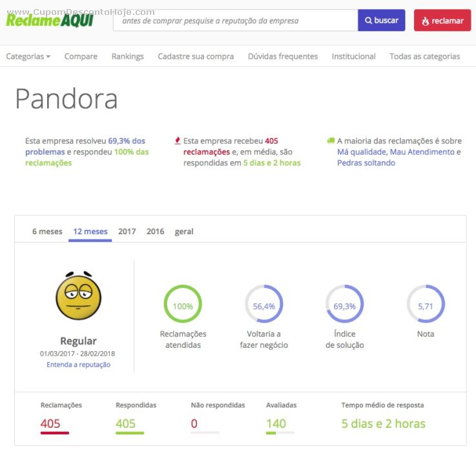Open Todas as categorias
Image resolution: width=476 pixels, height=453 pixels.
(425, 56)
